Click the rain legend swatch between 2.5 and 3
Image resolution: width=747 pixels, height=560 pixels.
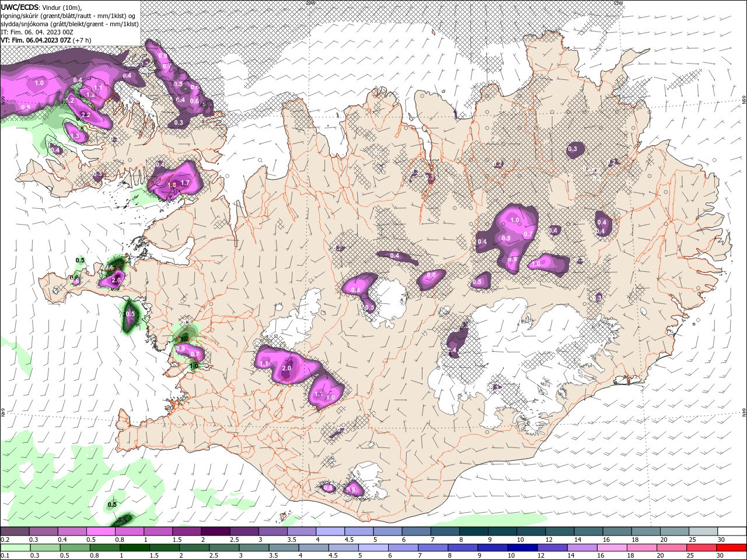point(224,548)
